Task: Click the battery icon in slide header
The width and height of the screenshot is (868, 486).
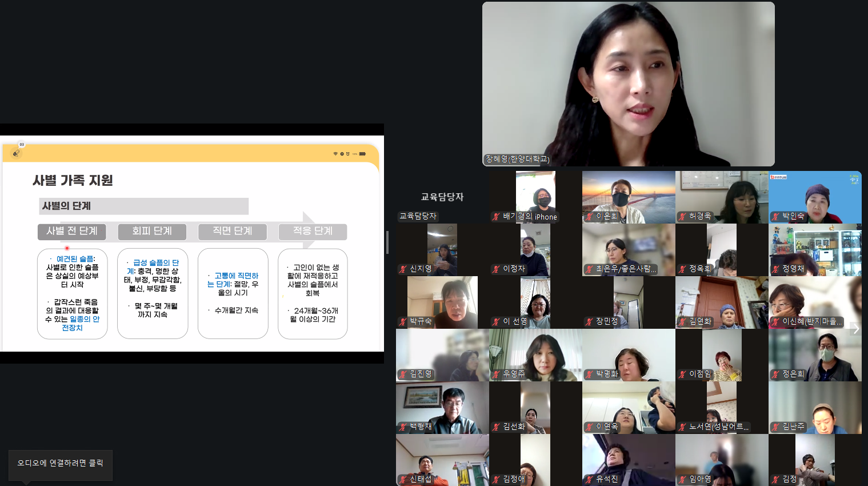Action: pos(362,154)
